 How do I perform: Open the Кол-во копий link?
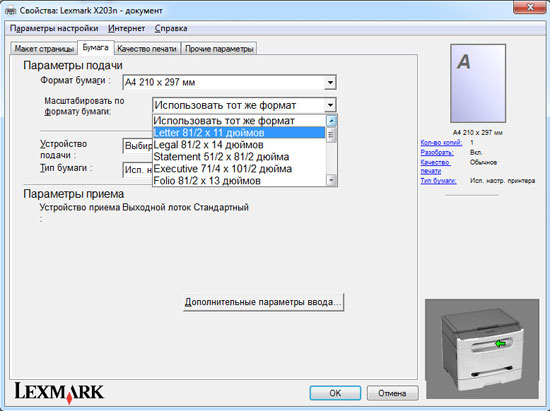[441, 142]
